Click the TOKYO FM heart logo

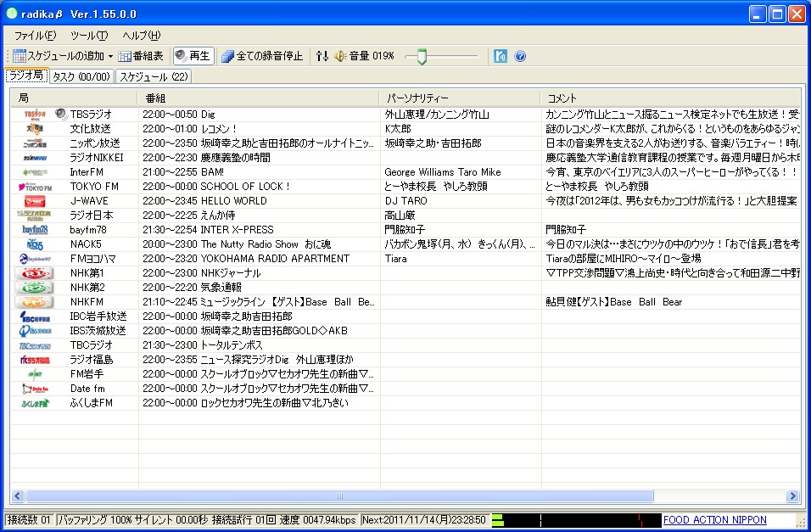point(35,187)
